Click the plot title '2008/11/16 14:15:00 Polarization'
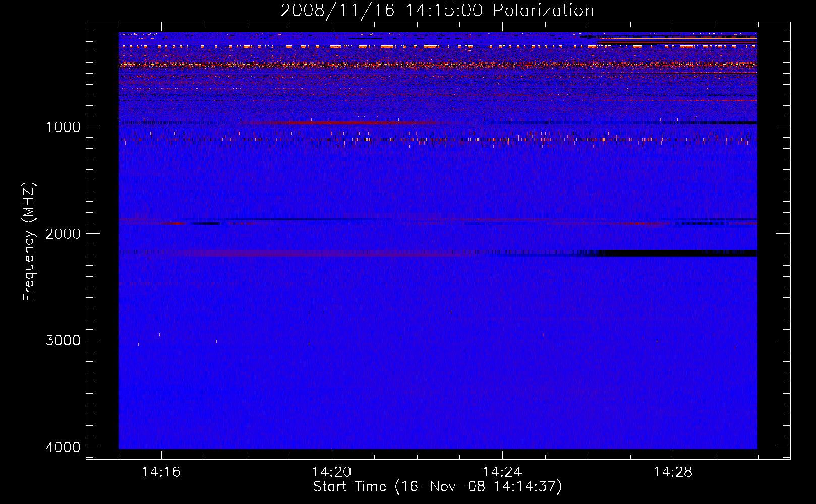The width and height of the screenshot is (816, 504). point(437,10)
